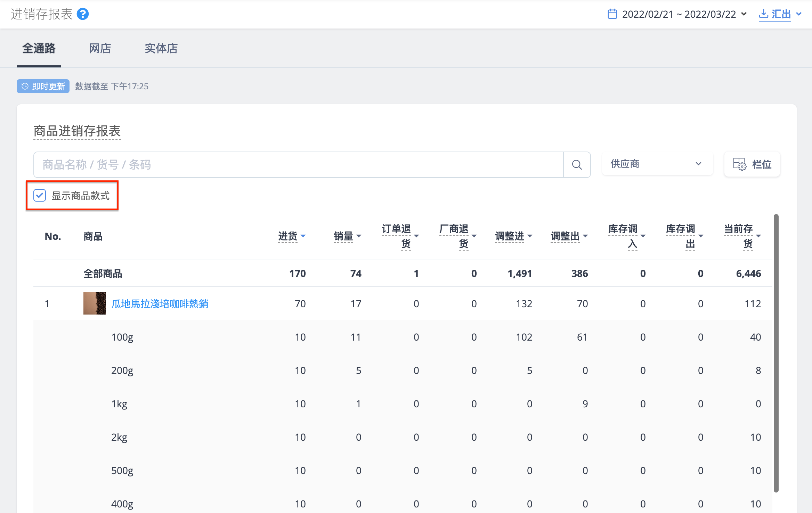Click total 调整出 value 386
The image size is (812, 513).
(579, 274)
